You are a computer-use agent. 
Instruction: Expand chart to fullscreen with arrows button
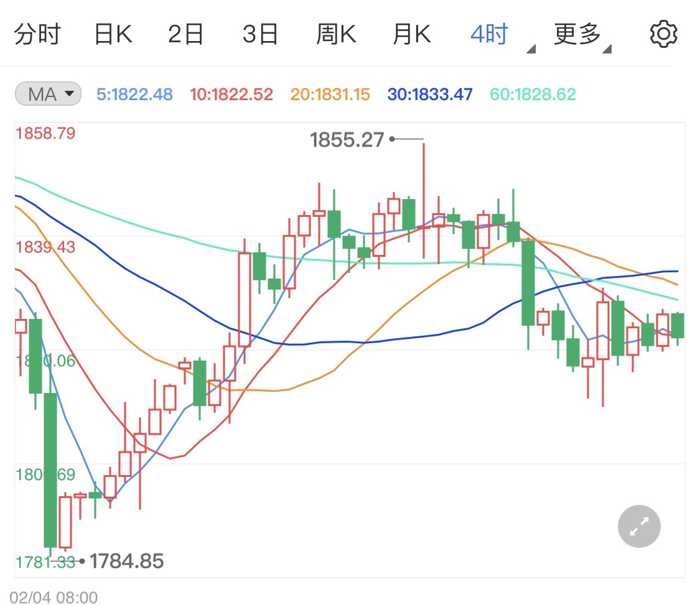[639, 526]
